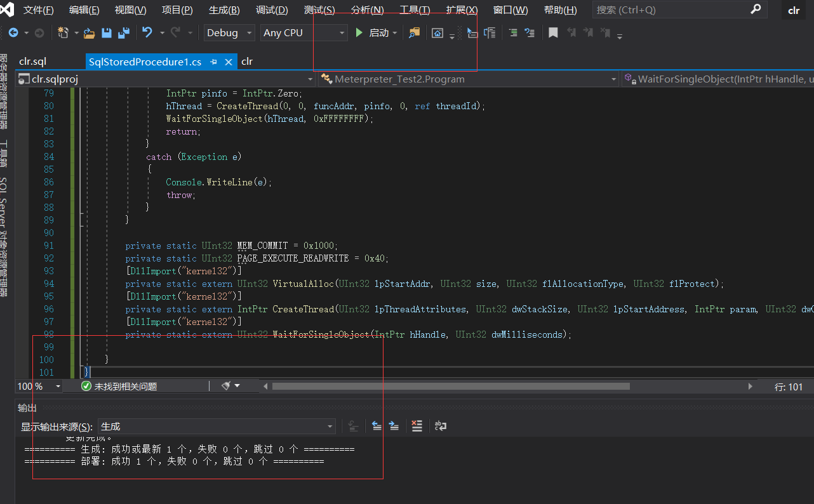The image size is (814, 504).
Task: Open the 视图(V) menu
Action: tap(131, 10)
